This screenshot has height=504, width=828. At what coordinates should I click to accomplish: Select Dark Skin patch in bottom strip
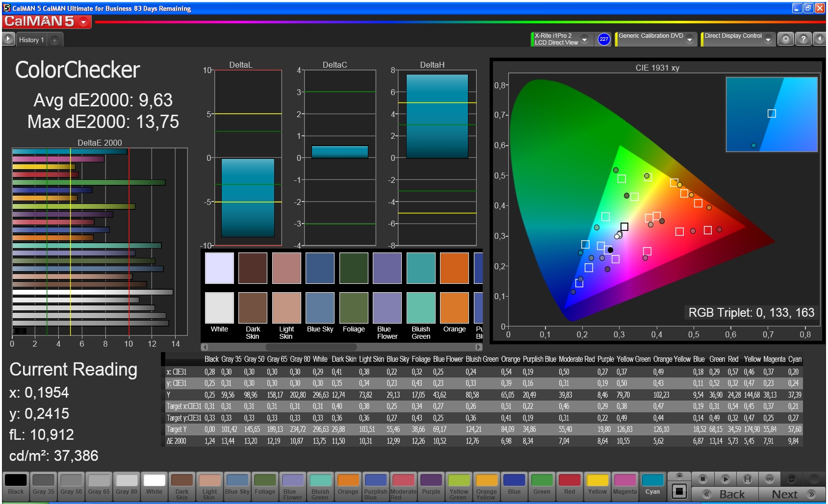[182, 486]
